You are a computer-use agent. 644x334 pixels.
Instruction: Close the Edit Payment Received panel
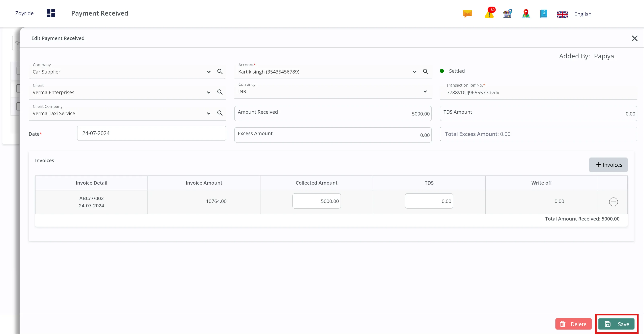click(635, 38)
